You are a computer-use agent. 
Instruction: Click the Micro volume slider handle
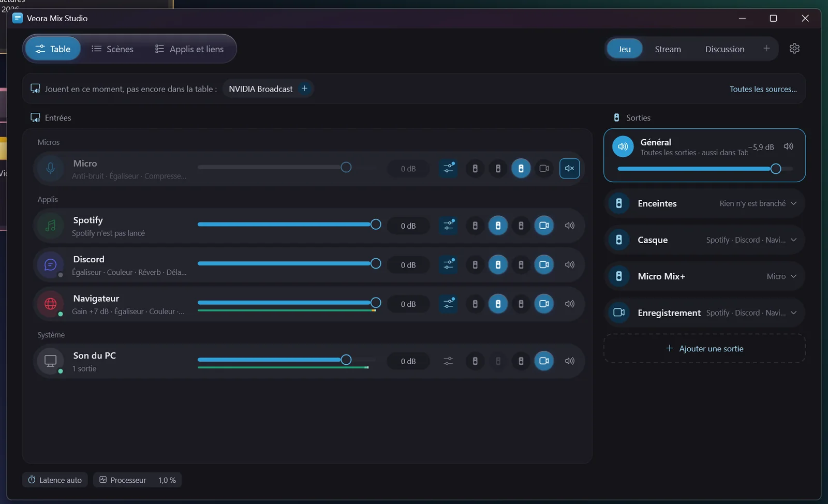click(x=346, y=167)
